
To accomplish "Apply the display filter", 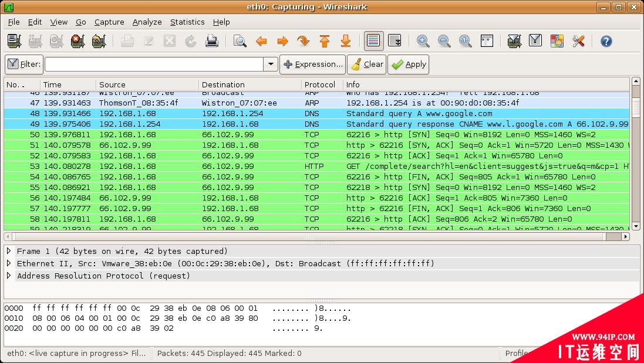I will click(408, 65).
